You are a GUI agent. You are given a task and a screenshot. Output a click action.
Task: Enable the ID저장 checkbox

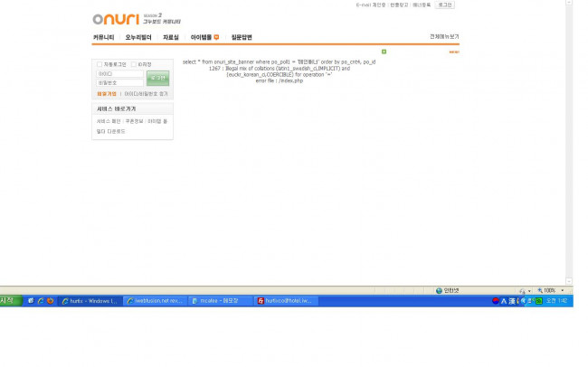[x=134, y=64]
